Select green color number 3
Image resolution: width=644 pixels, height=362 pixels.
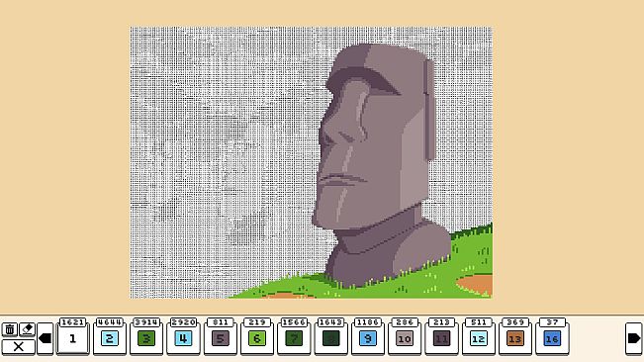point(146,335)
